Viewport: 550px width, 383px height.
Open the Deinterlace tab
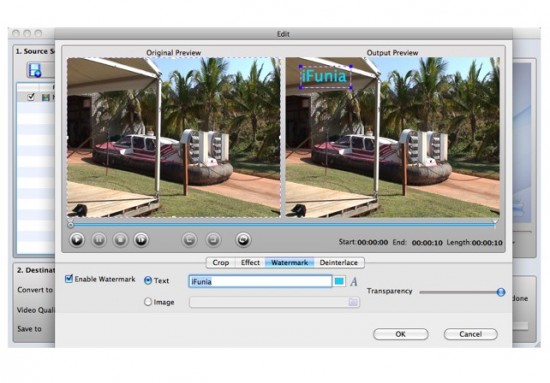coord(338,262)
